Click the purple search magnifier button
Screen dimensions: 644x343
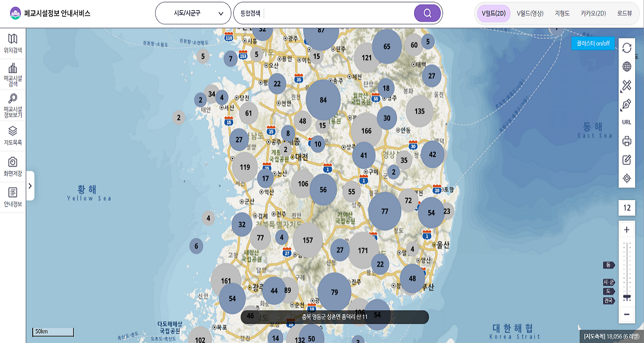pos(427,13)
